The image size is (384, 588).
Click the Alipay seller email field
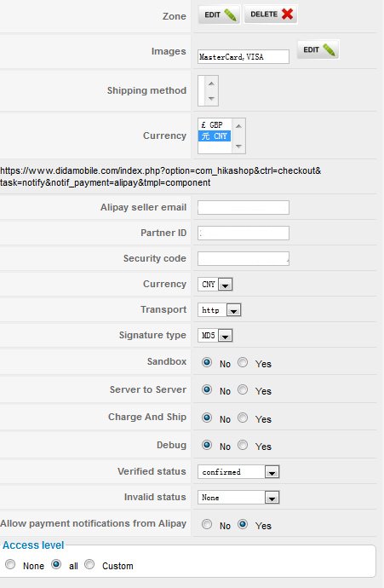tap(244, 207)
